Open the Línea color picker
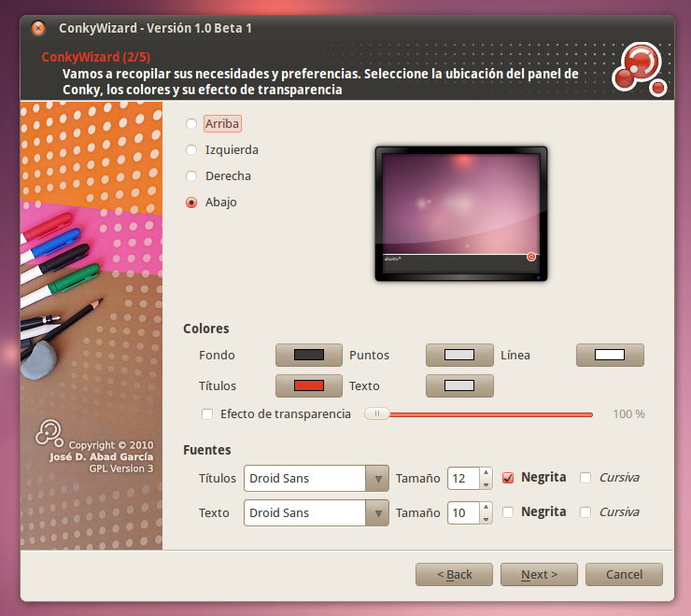Image resolution: width=691 pixels, height=616 pixels. click(610, 355)
